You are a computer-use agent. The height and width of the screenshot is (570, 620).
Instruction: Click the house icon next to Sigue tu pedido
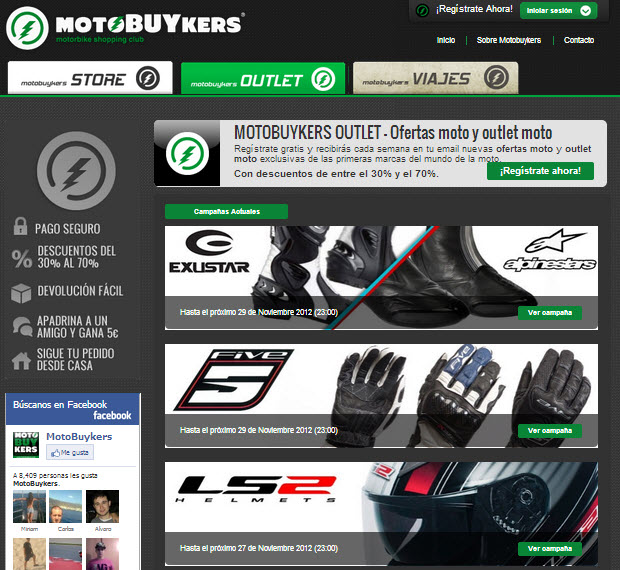click(21, 360)
